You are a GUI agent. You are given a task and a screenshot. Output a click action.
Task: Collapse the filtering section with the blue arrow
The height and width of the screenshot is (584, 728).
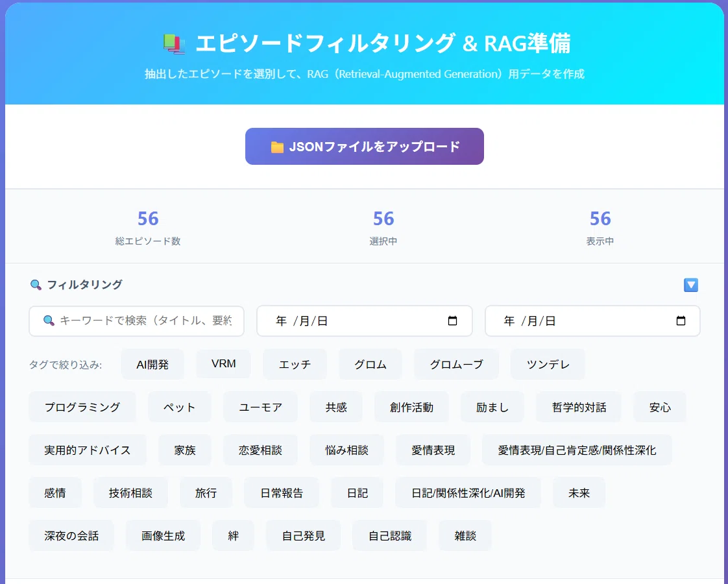point(691,285)
